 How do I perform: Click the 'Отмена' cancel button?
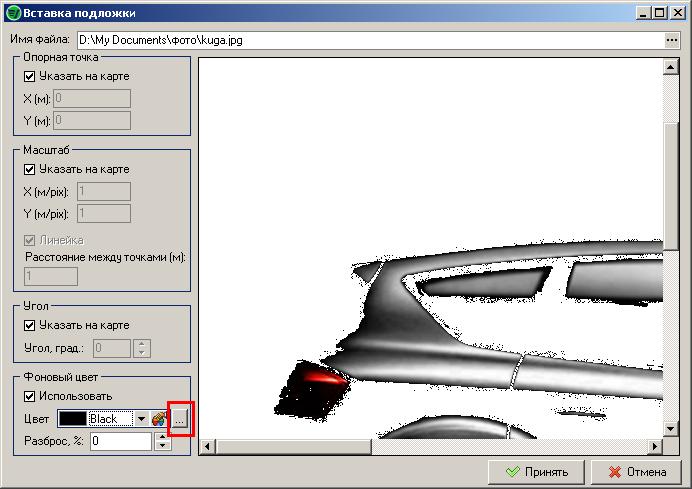(x=636, y=472)
